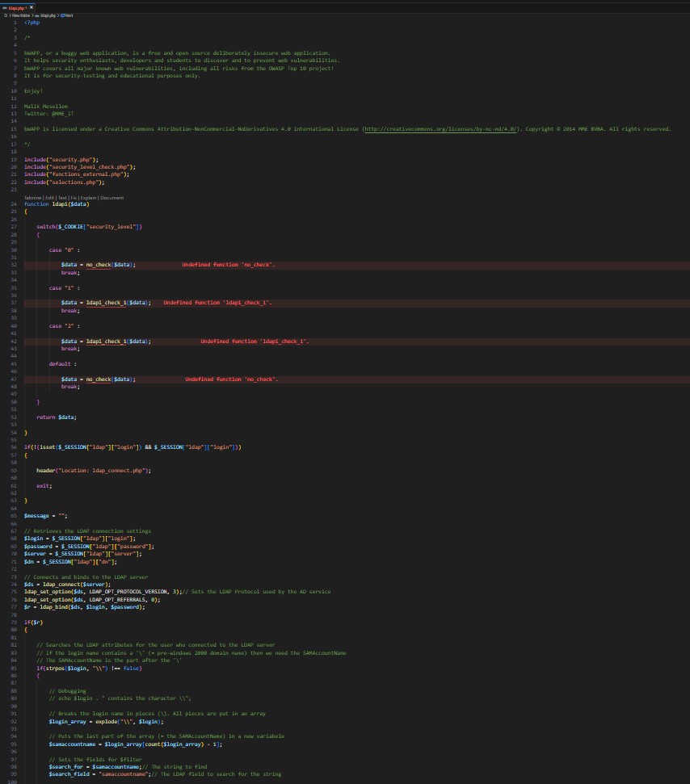Open the ldapi.php breadcrumb dropdown
Viewport: 690px width, 784px height.
pos(47,15)
